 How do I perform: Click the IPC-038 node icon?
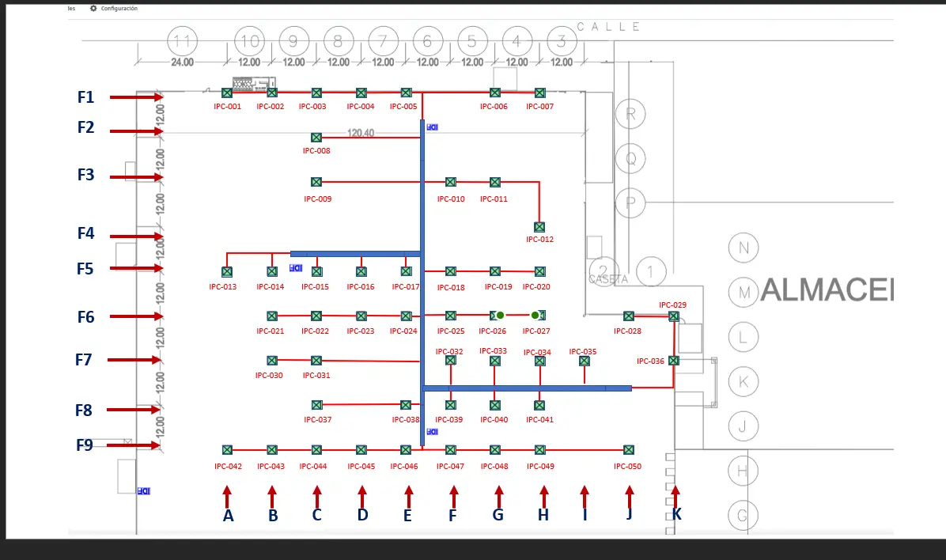(406, 405)
